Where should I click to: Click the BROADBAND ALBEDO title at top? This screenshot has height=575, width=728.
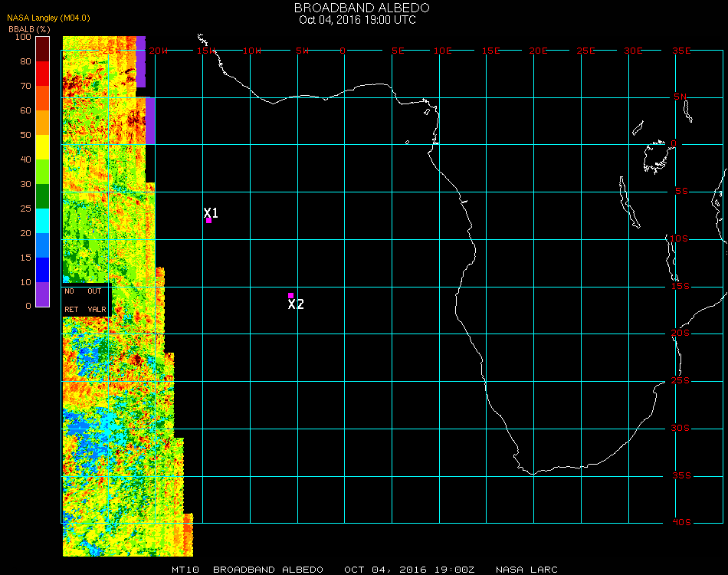[362, 8]
